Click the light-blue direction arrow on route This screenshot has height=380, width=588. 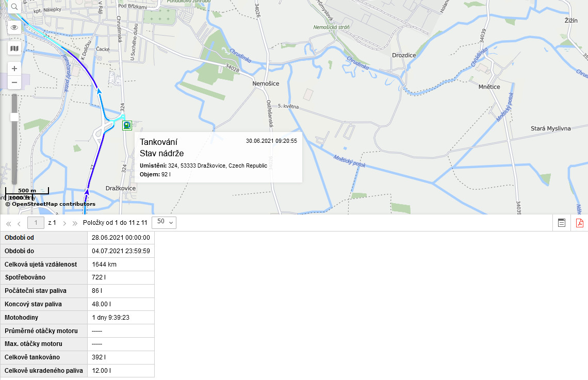(99, 91)
